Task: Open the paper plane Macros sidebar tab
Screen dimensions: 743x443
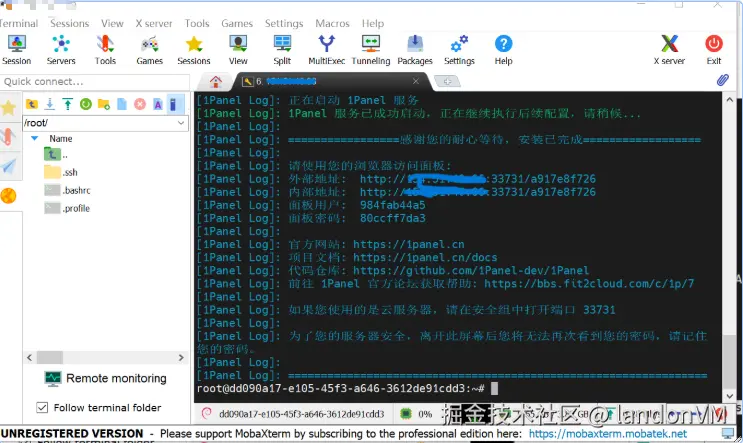Action: point(9,166)
